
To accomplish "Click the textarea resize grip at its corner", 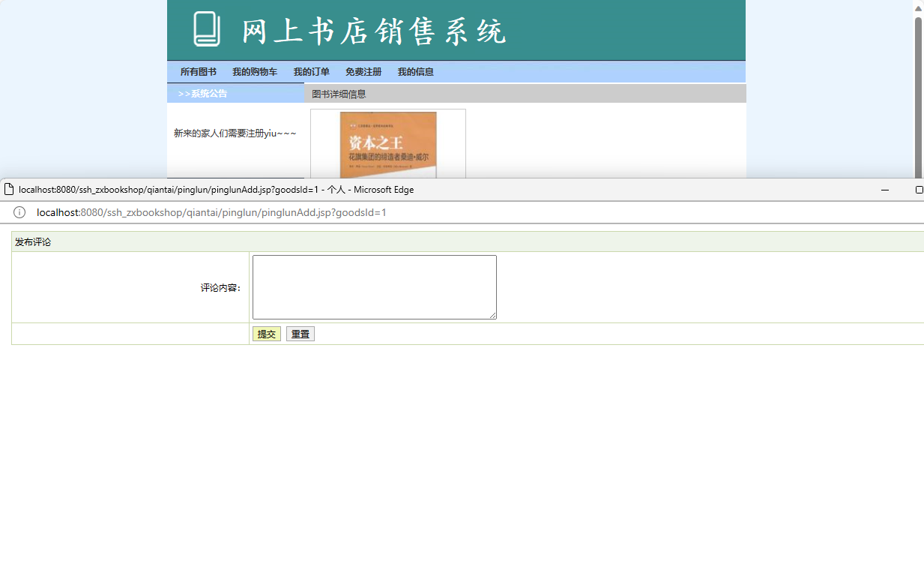I will tap(494, 316).
